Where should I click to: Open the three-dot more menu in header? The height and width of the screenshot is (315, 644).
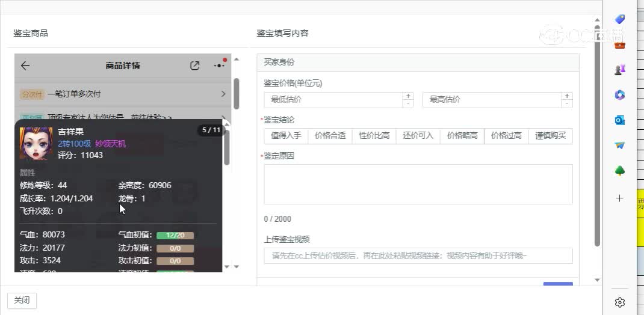pyautogui.click(x=219, y=66)
